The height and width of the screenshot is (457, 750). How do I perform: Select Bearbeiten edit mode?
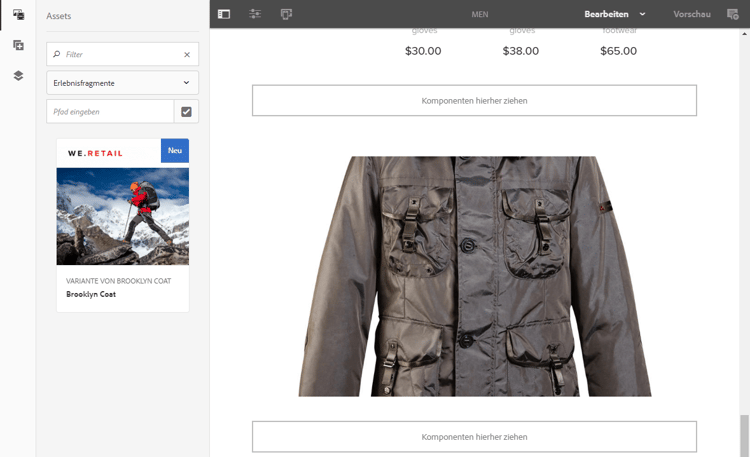pyautogui.click(x=606, y=14)
